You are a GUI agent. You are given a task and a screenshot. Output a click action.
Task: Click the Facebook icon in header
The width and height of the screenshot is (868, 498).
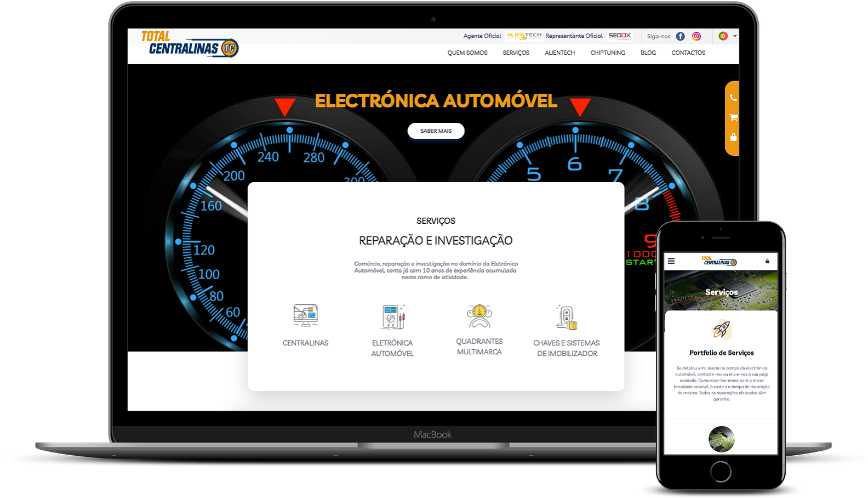click(x=680, y=36)
